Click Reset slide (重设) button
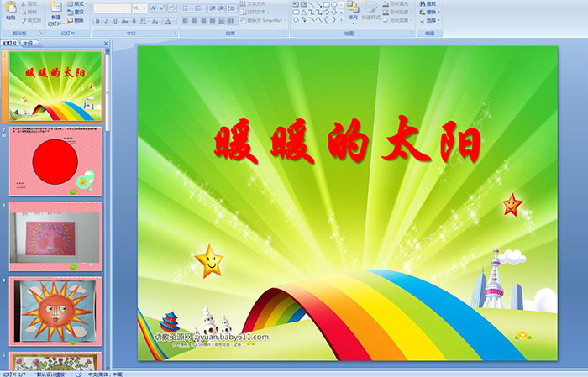Screen dimensions: 588x377 pyautogui.click(x=76, y=12)
